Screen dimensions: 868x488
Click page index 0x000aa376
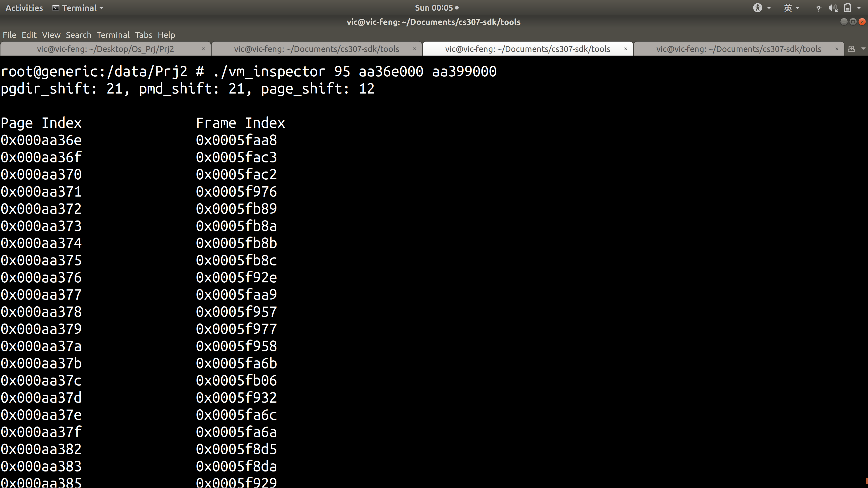(x=41, y=277)
